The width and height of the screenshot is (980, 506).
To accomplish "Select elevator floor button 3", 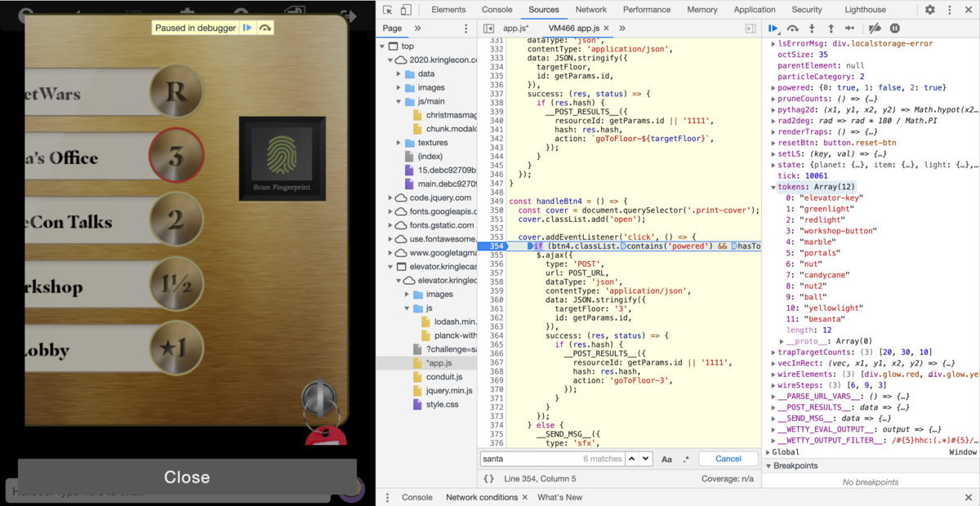I will pos(176,156).
